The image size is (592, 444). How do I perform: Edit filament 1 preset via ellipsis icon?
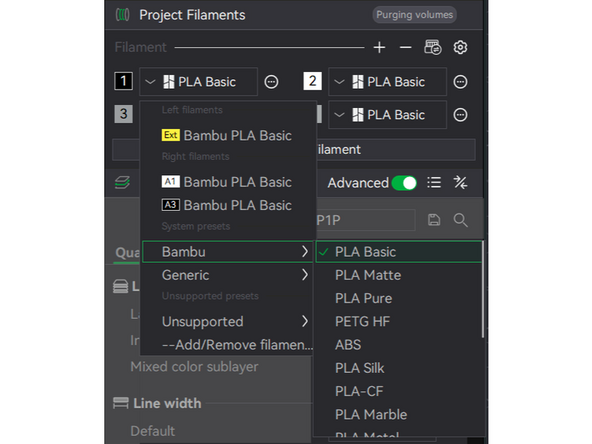tap(271, 82)
